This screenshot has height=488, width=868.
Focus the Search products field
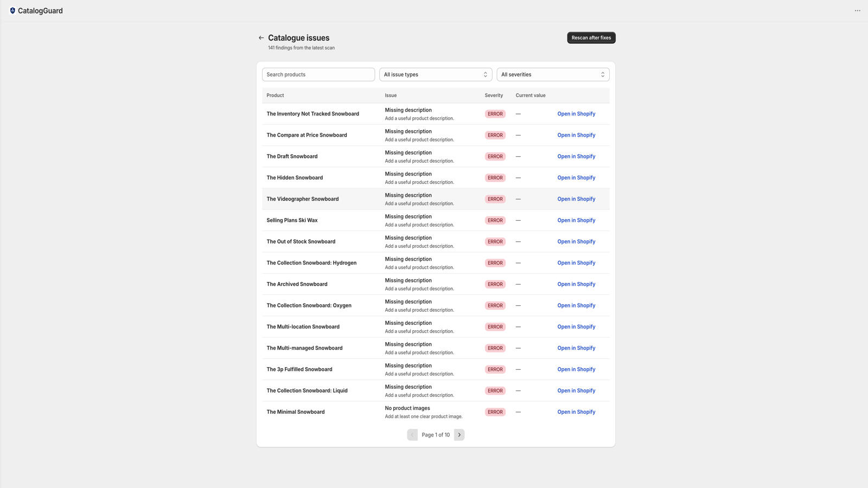pyautogui.click(x=318, y=74)
